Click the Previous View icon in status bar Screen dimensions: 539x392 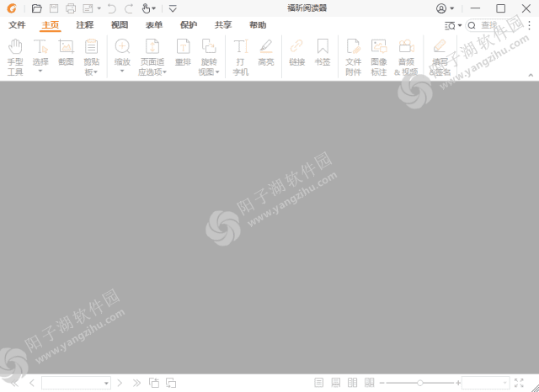click(x=154, y=383)
